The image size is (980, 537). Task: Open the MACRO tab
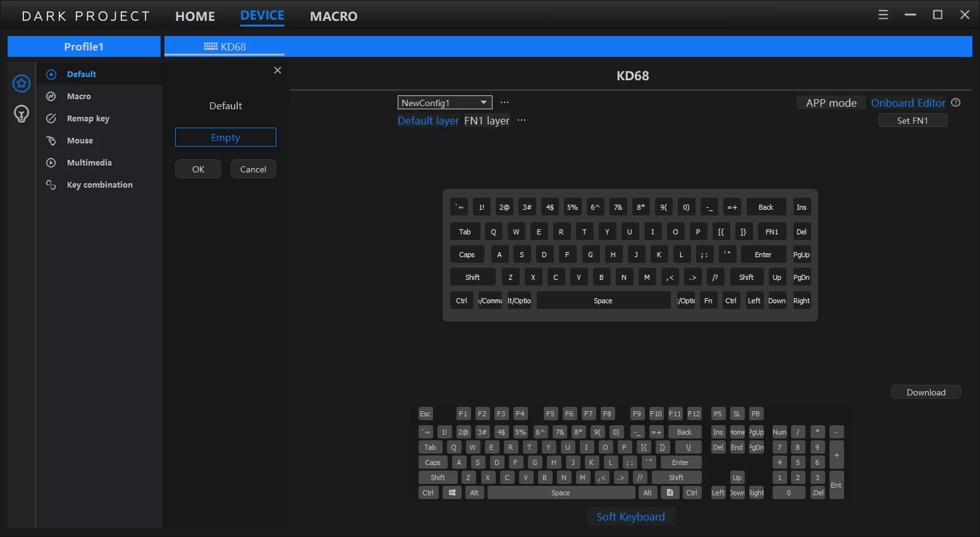(334, 16)
